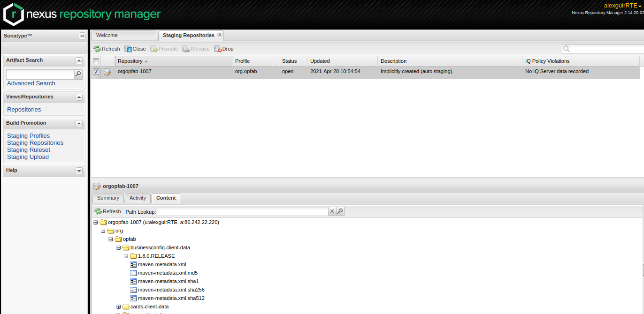The height and width of the screenshot is (314, 644).
Task: Expand the Help panel
Action: pyautogui.click(x=79, y=171)
